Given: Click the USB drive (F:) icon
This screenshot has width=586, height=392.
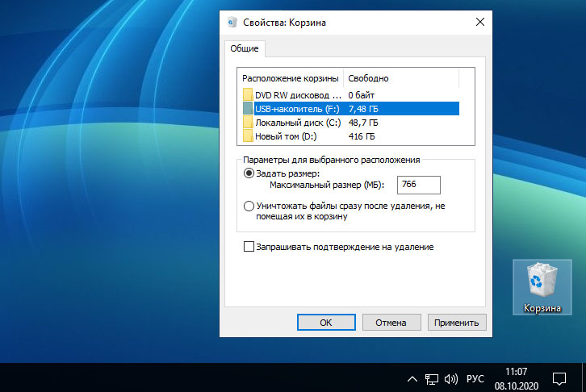Looking at the screenshot, I should (x=248, y=108).
